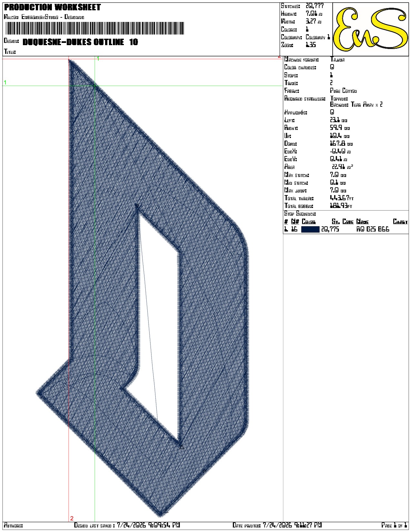The width and height of the screenshot is (411, 532).
Task: Click saved timestamp '7/24/2026 9:09:54 PM'
Action: tap(148, 525)
